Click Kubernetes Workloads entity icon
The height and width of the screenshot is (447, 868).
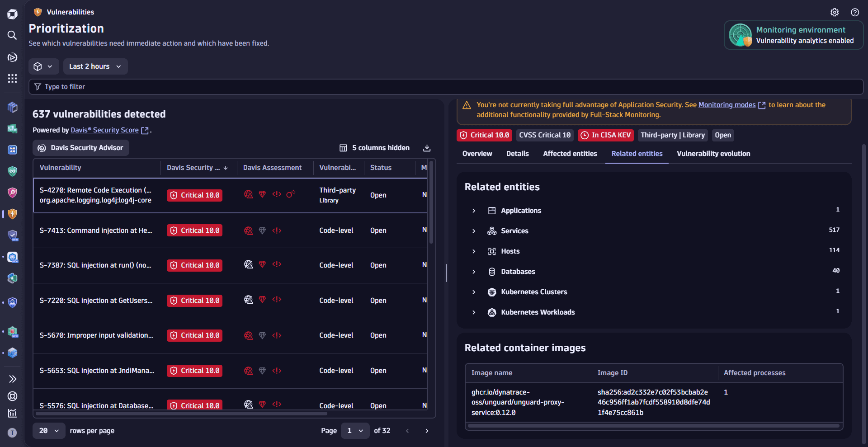(x=492, y=312)
